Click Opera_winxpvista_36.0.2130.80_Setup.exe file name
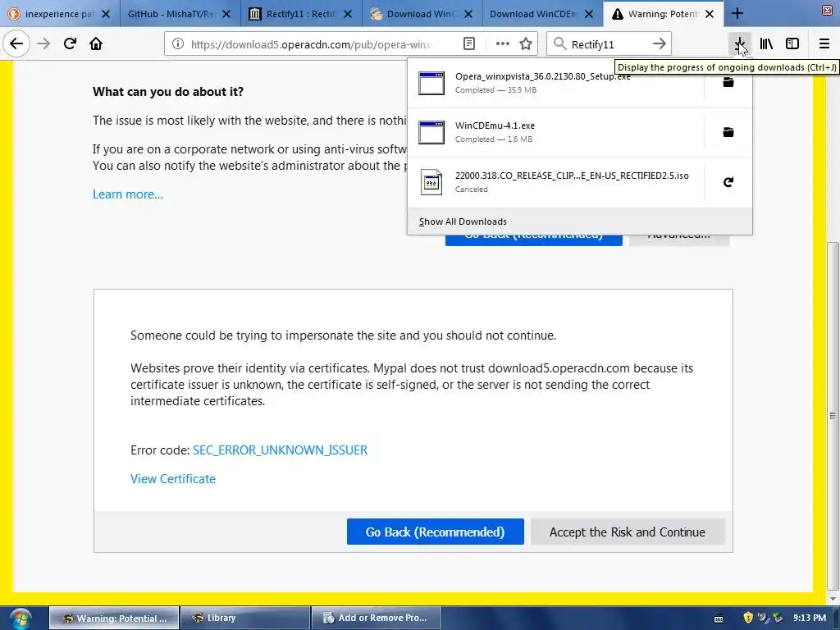 (x=543, y=76)
